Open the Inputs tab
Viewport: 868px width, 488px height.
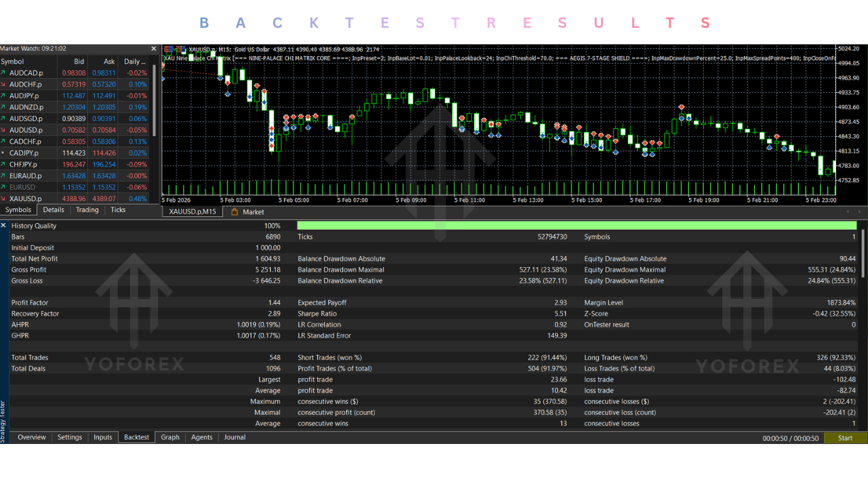[103, 438]
